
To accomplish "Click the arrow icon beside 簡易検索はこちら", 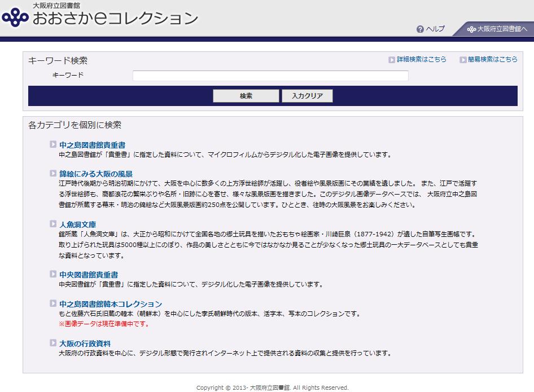I will point(463,60).
